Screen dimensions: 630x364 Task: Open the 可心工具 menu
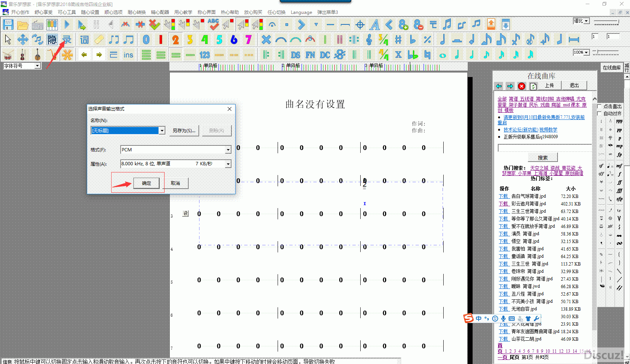click(x=67, y=12)
